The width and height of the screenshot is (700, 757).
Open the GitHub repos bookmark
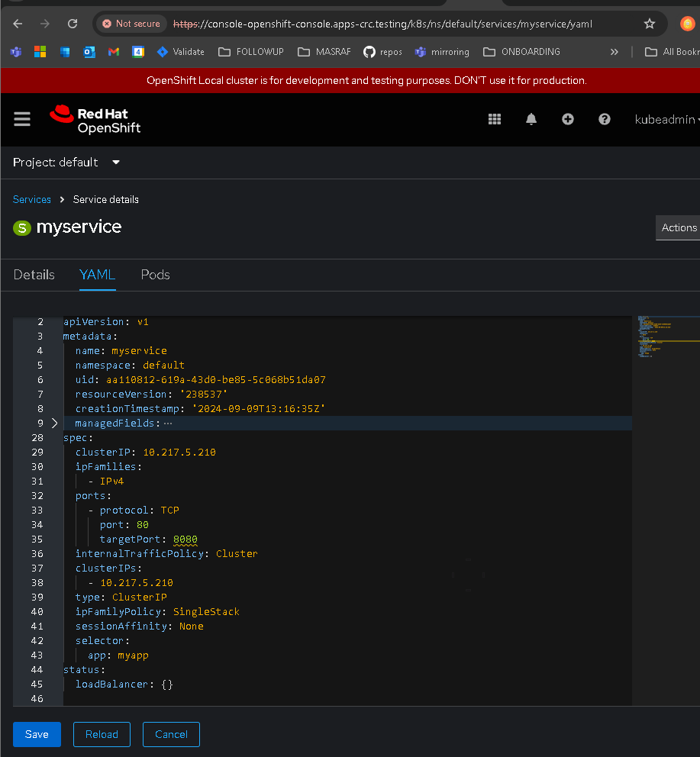pos(382,52)
